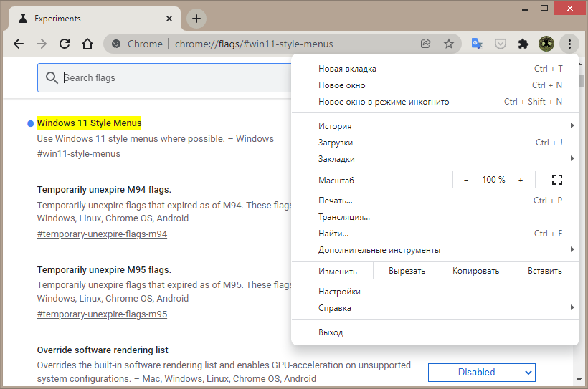This screenshot has width=588, height=389.
Task: Open the Google Translate extension icon
Action: tap(477, 44)
